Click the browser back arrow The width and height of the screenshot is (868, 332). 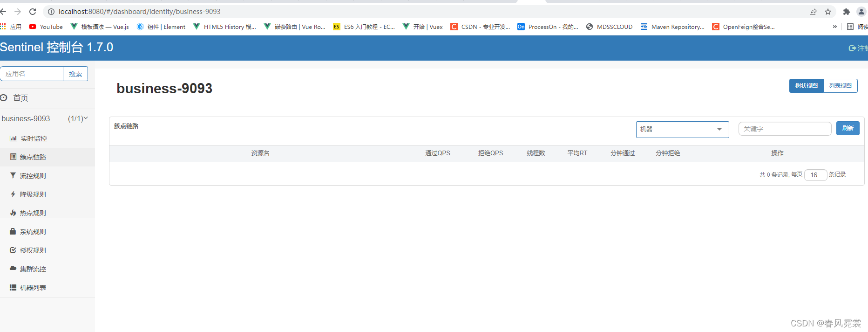coord(3,12)
